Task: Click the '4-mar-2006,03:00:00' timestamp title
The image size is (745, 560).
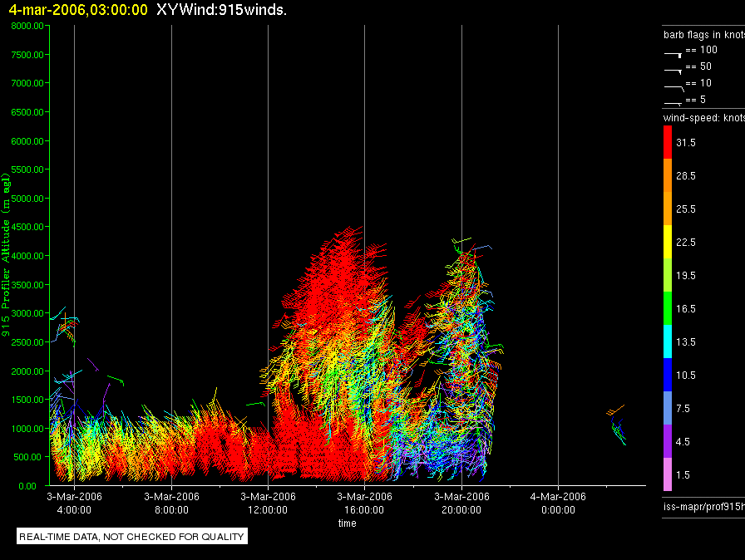Action: [78, 10]
